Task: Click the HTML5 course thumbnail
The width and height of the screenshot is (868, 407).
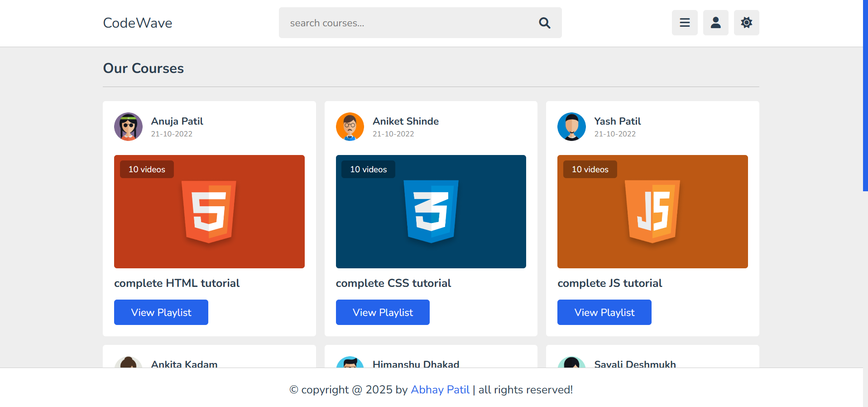Action: tap(209, 212)
